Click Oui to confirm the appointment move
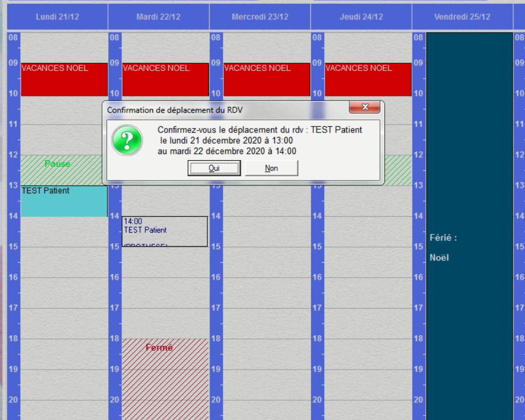525x420 pixels. (x=214, y=168)
